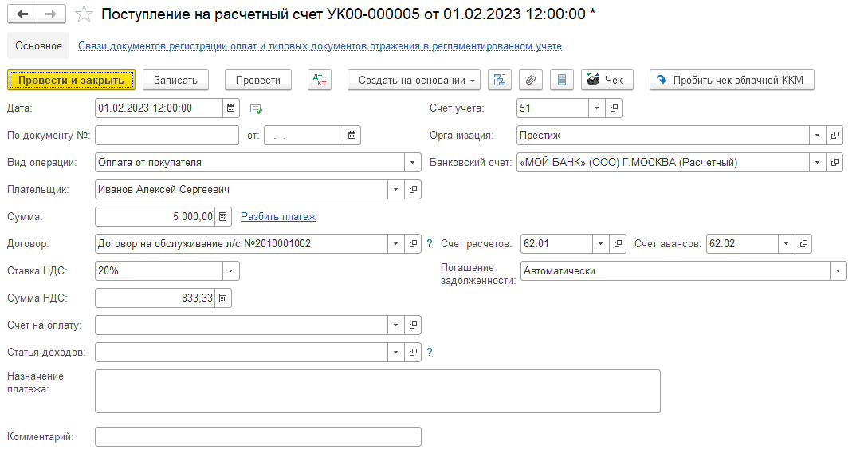
Task: Open calendar picker for Дата field
Action: point(230,108)
